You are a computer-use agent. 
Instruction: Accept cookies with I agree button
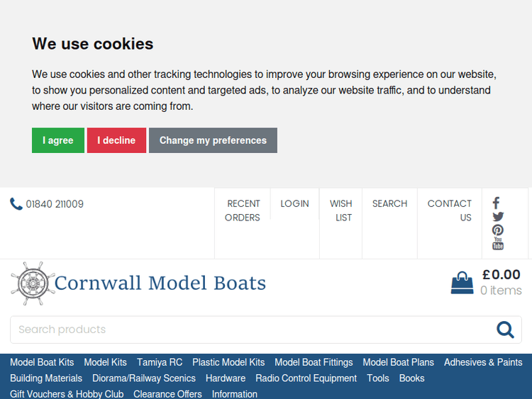point(58,140)
